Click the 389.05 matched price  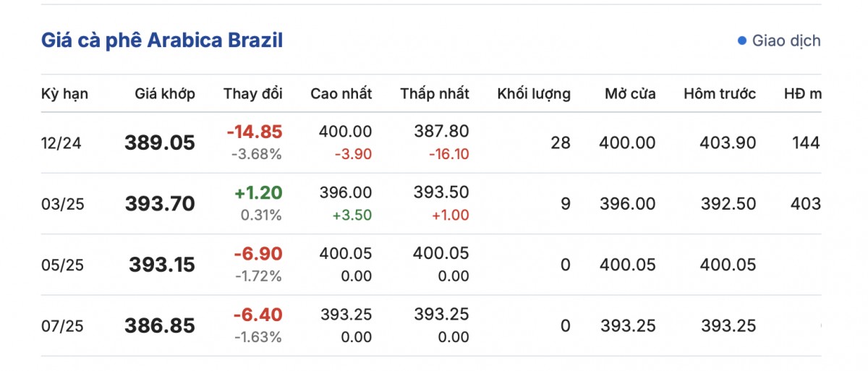point(160,143)
